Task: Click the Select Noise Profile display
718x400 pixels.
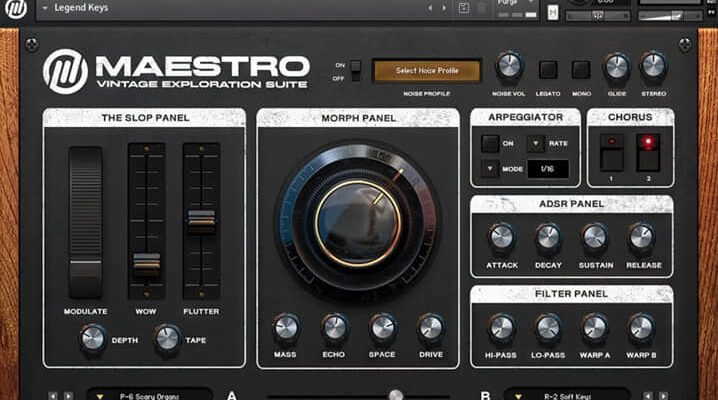Action: (x=427, y=71)
